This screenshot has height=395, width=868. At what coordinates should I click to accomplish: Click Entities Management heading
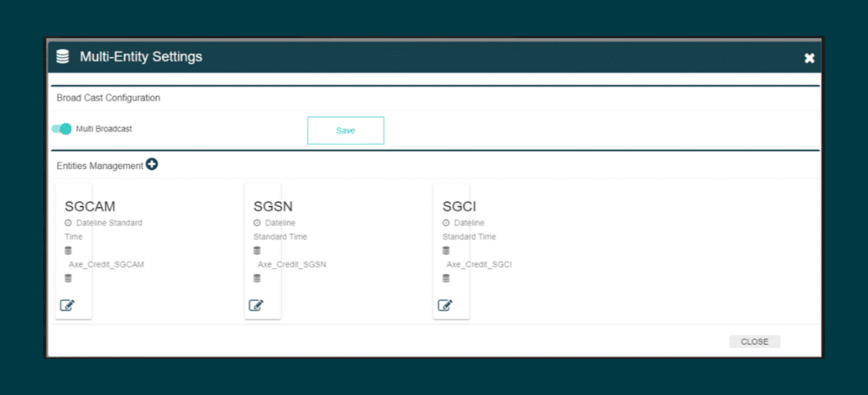(x=100, y=166)
